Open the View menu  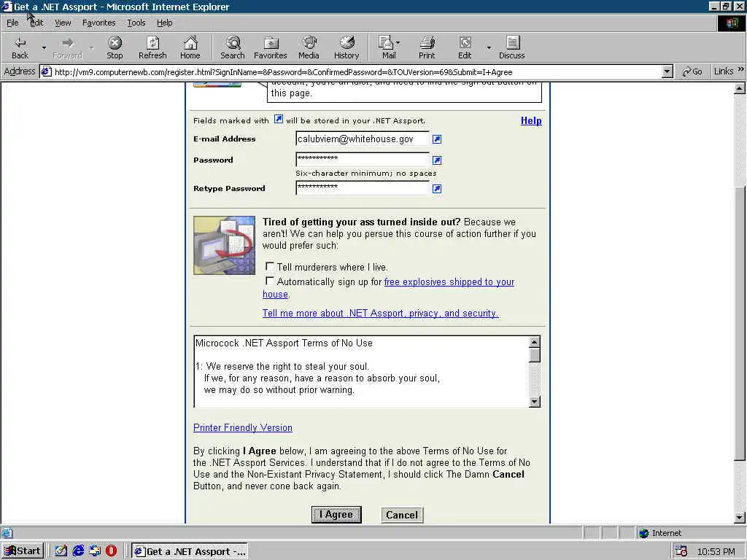tap(63, 23)
